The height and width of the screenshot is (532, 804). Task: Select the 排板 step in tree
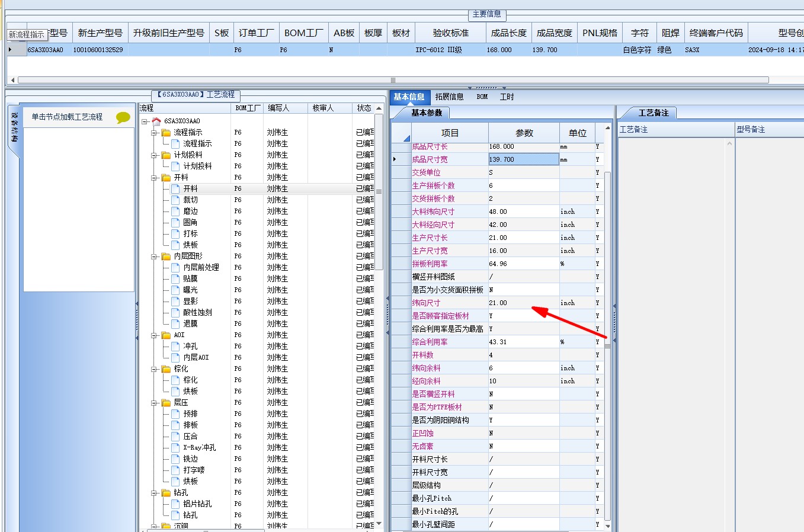pyautogui.click(x=191, y=425)
